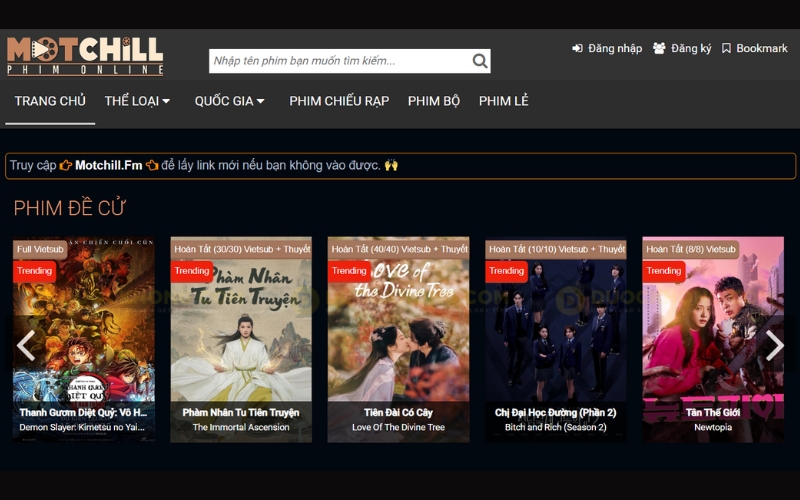The height and width of the screenshot is (500, 800).
Task: Open Thanh Gươm Diệt Quỷ movie poster
Action: [84, 339]
